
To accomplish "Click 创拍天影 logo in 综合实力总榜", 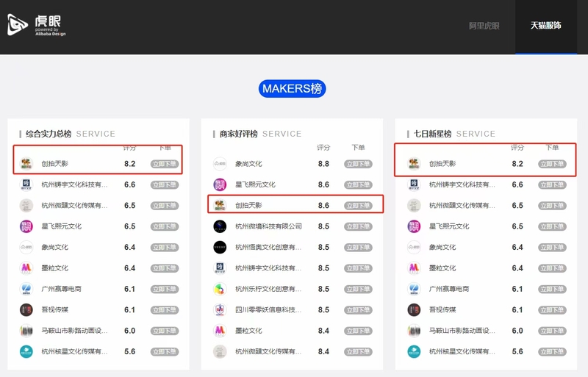I will pos(26,164).
